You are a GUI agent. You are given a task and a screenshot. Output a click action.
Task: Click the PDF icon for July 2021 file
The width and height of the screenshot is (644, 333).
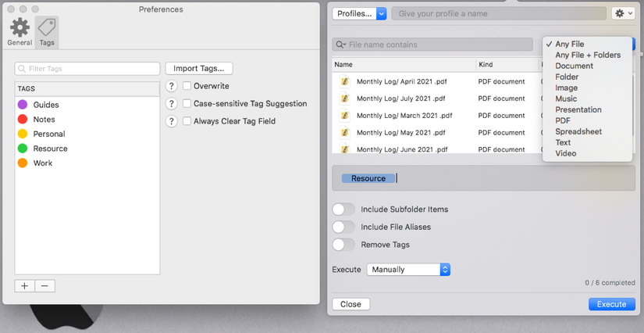tap(345, 98)
